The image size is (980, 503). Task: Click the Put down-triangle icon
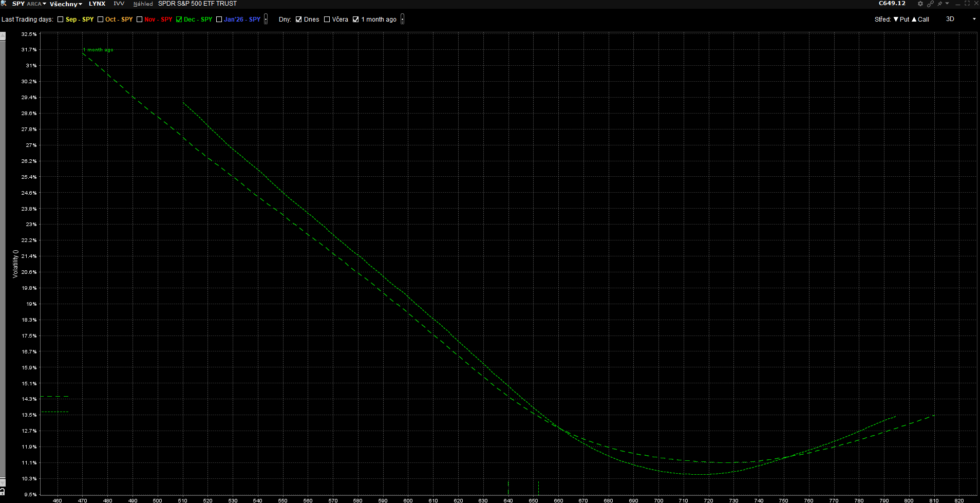coord(896,20)
